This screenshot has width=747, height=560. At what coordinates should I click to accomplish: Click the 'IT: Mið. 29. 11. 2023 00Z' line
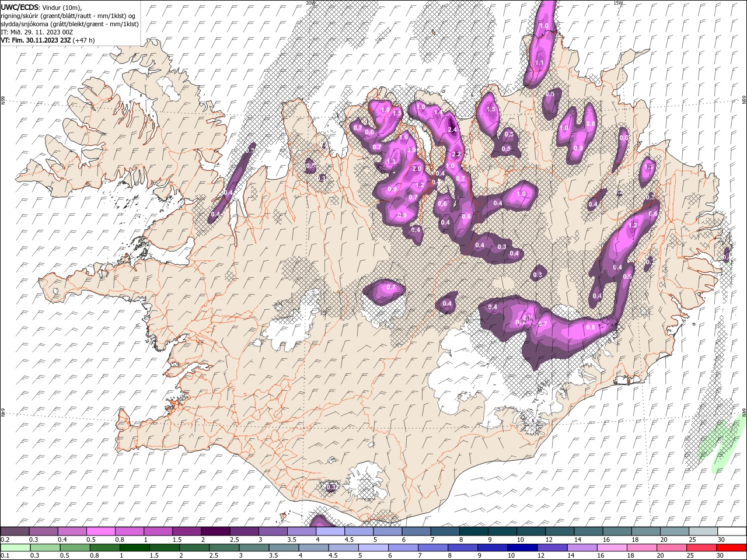[36, 32]
